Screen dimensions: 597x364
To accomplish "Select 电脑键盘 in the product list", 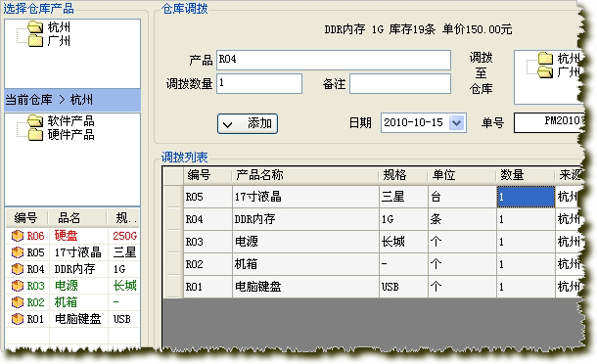I will coord(78,319).
